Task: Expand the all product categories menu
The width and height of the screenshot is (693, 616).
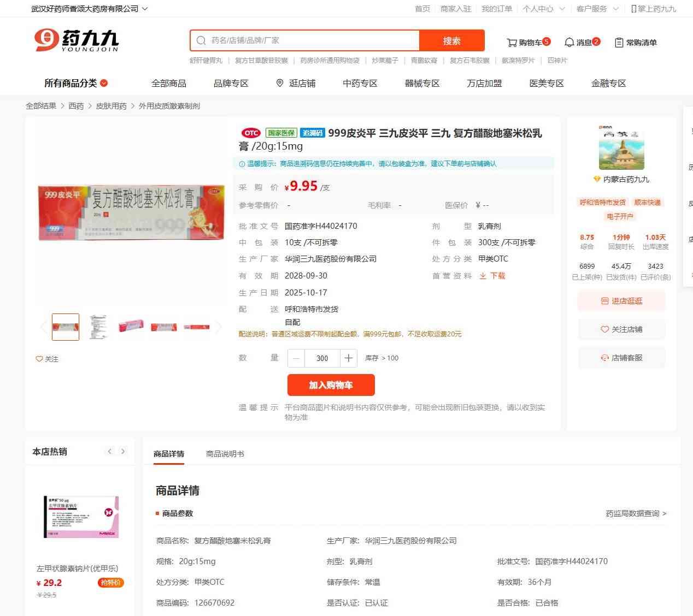Action: 76,83
